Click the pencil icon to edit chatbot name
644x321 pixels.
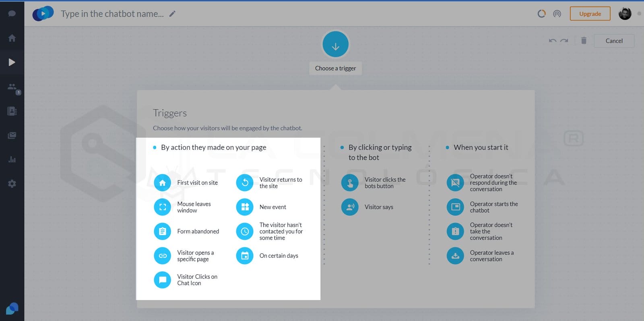tap(172, 14)
